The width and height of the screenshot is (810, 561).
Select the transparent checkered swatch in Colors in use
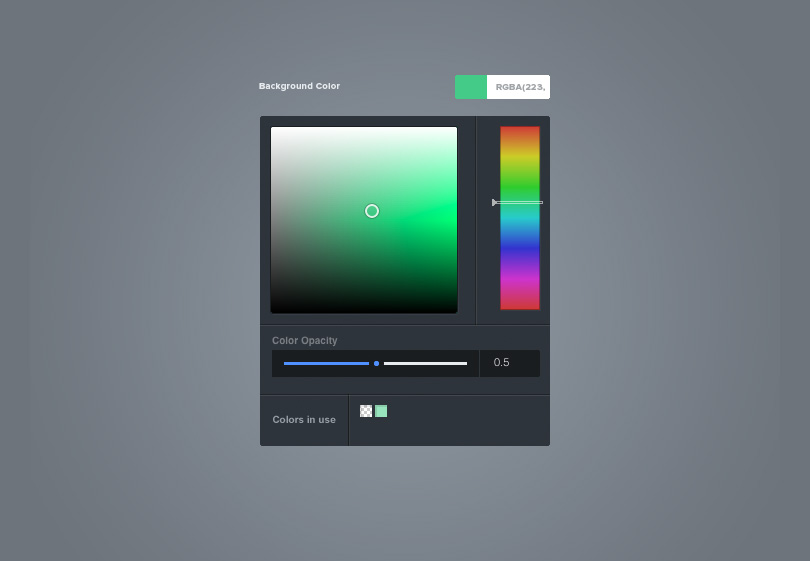click(366, 411)
